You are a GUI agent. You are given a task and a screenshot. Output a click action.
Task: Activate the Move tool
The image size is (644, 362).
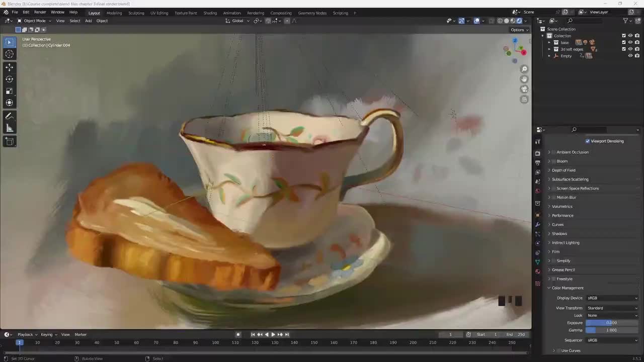[x=9, y=67]
